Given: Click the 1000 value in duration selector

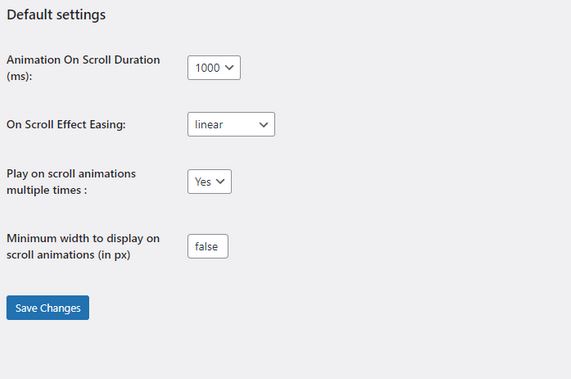Looking at the screenshot, I should (207, 68).
